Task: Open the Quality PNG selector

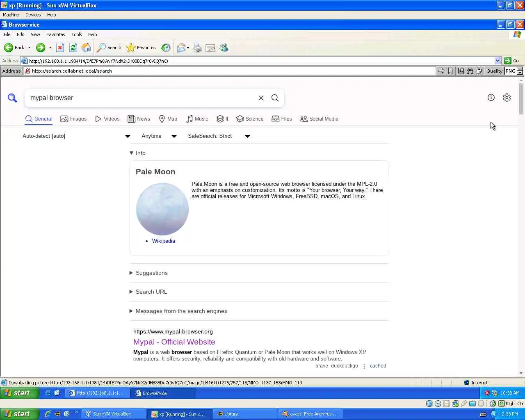Action: click(x=514, y=71)
